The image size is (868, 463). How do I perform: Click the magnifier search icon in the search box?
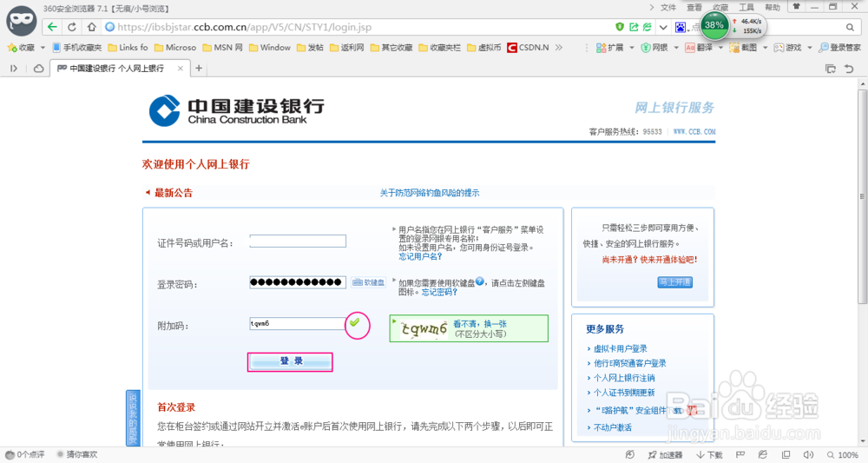(x=850, y=27)
